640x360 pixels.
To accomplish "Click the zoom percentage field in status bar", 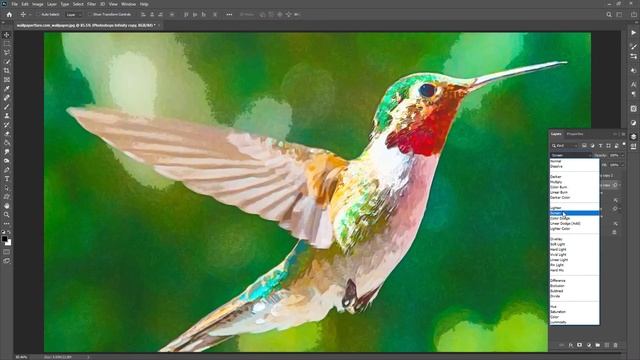I will (x=21, y=357).
